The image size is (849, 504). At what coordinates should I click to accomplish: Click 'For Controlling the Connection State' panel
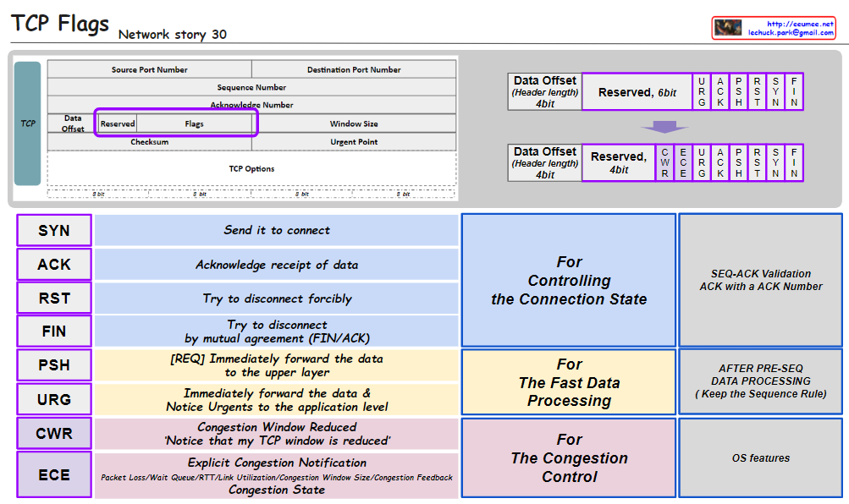569,280
